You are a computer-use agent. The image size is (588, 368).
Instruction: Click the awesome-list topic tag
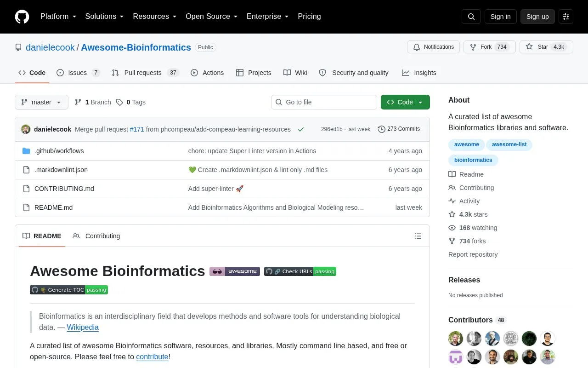tap(509, 144)
